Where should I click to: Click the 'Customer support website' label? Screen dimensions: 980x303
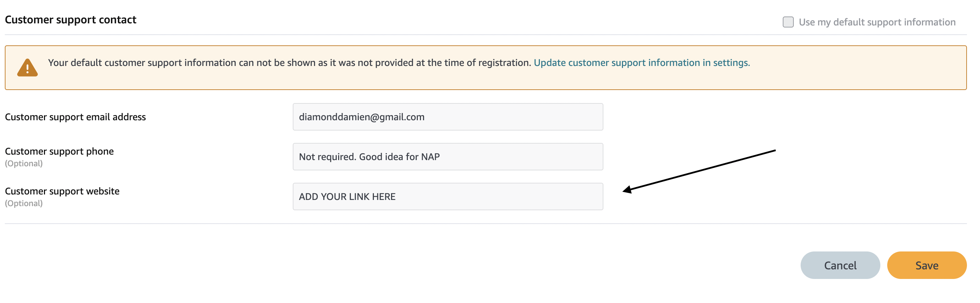click(62, 191)
